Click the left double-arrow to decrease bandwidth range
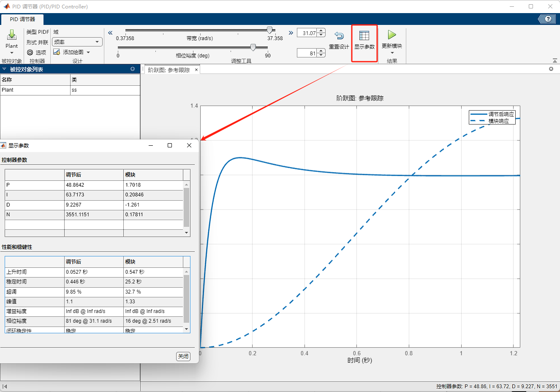This screenshot has height=392, width=560. point(110,33)
